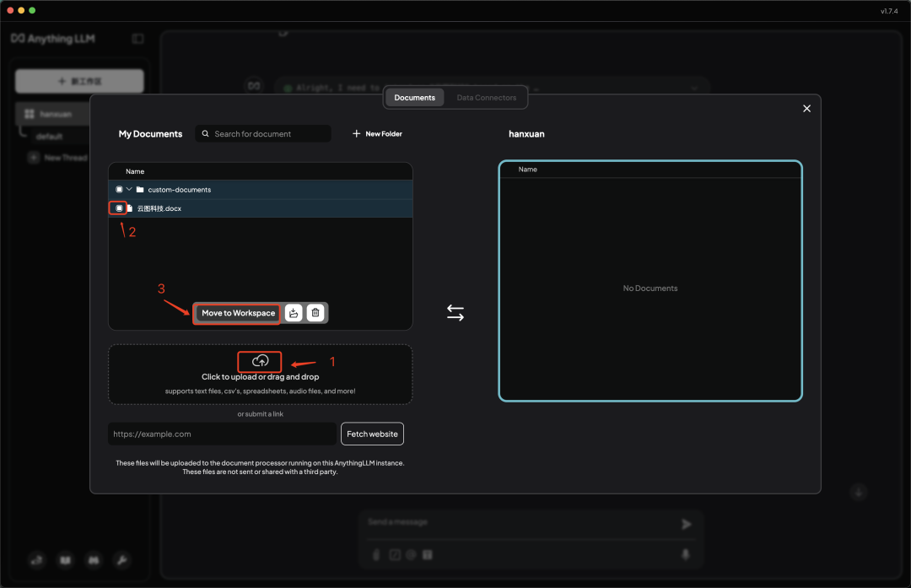The height and width of the screenshot is (588, 911).
Task: Click the slash commands icon
Action: coord(395,555)
